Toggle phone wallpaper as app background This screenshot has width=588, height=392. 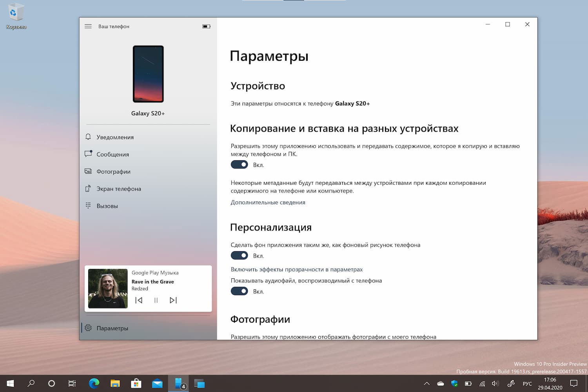[239, 256]
